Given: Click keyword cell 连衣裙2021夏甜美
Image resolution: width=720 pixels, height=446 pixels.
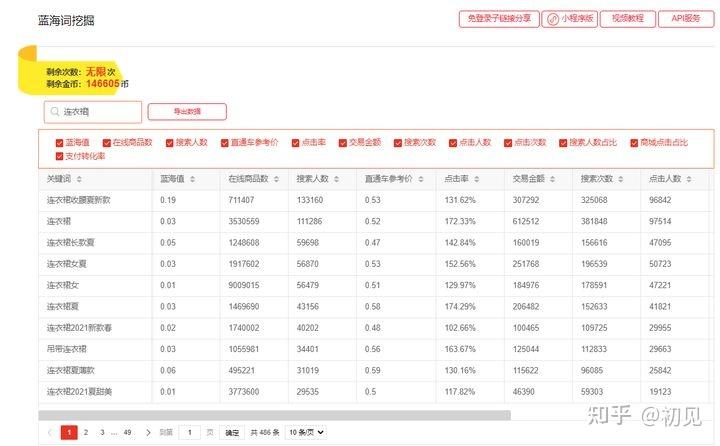Looking at the screenshot, I should coord(79,392).
